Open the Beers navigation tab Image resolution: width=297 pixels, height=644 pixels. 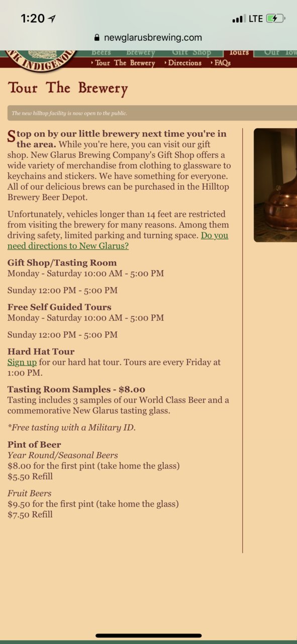[x=102, y=53]
